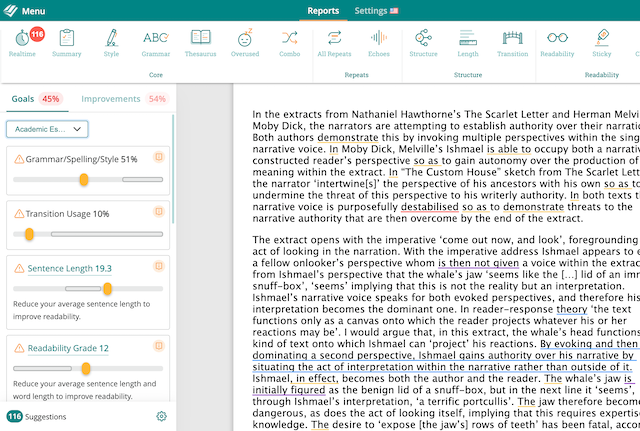Click the underlined word 'theory'
640x431 pixels.
572,309
